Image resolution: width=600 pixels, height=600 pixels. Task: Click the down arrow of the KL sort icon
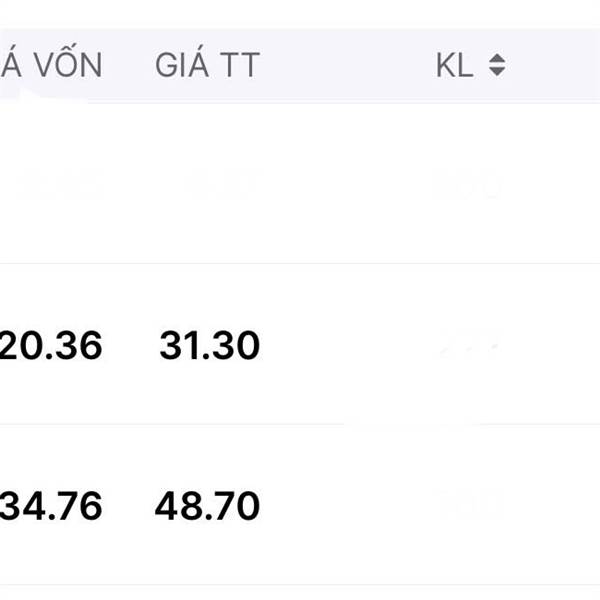(497, 73)
